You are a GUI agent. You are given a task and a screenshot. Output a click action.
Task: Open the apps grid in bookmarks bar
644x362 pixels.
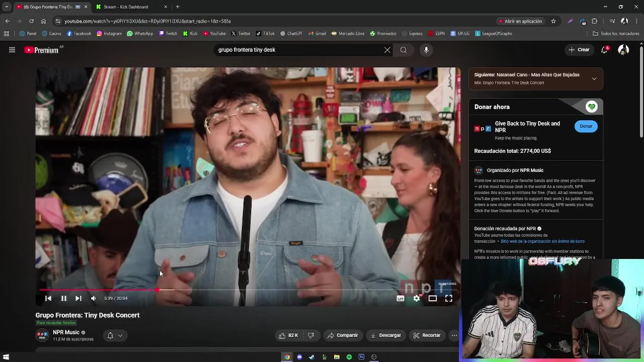click(x=7, y=34)
